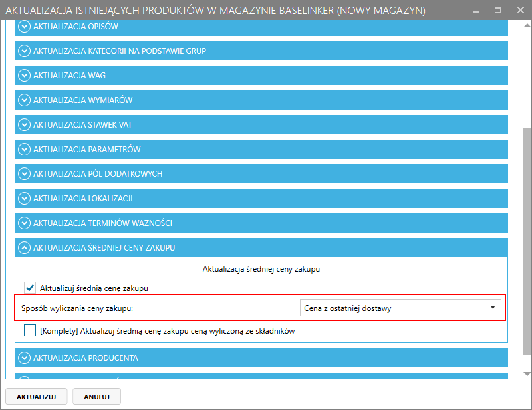Expand the AKTUALIZACJA PÓL DODATKOWYCH section
This screenshot has height=410, width=532.
tap(261, 173)
